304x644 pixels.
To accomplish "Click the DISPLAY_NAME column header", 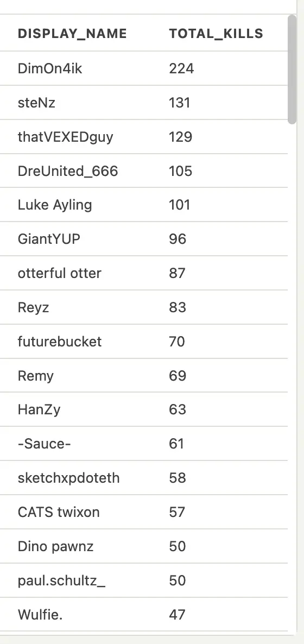I will (x=72, y=34).
